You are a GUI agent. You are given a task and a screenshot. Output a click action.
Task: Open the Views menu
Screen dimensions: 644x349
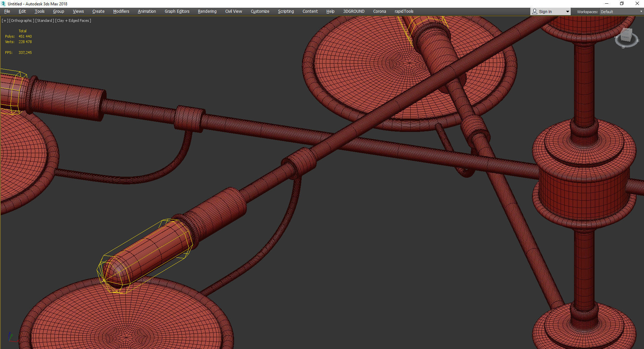[78, 11]
